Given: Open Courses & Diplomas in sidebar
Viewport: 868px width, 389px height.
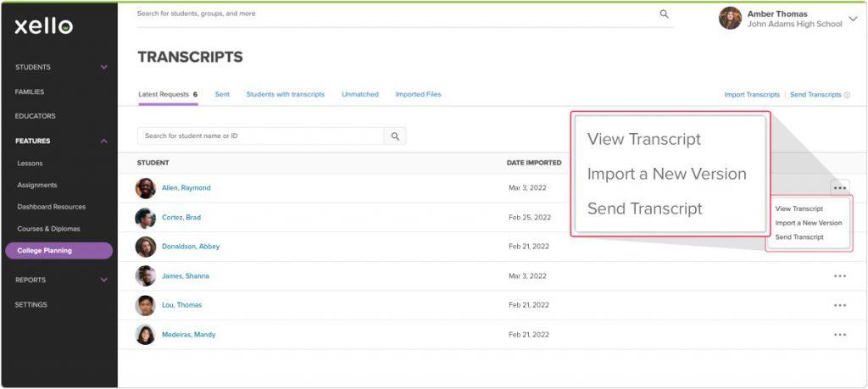Looking at the screenshot, I should (x=50, y=229).
